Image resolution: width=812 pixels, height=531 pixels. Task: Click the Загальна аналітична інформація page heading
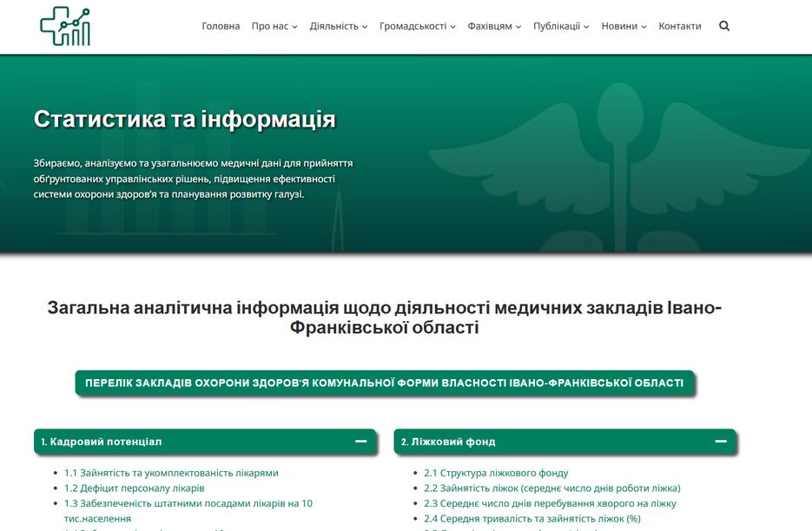coord(384,318)
